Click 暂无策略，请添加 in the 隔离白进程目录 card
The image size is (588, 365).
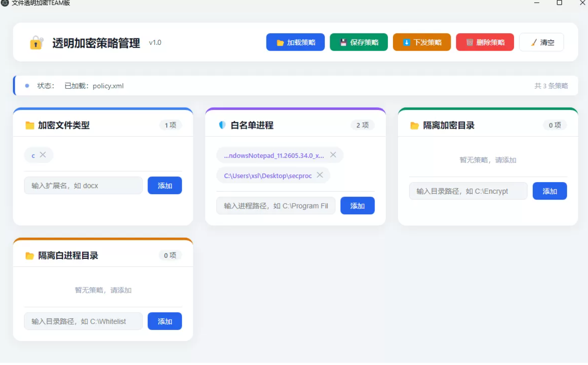[x=103, y=290]
